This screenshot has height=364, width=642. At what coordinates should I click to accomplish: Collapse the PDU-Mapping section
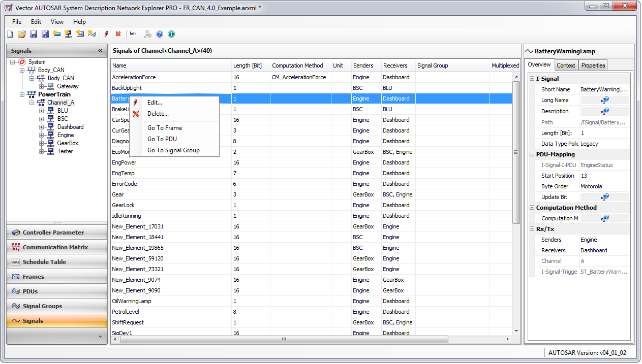(532, 154)
